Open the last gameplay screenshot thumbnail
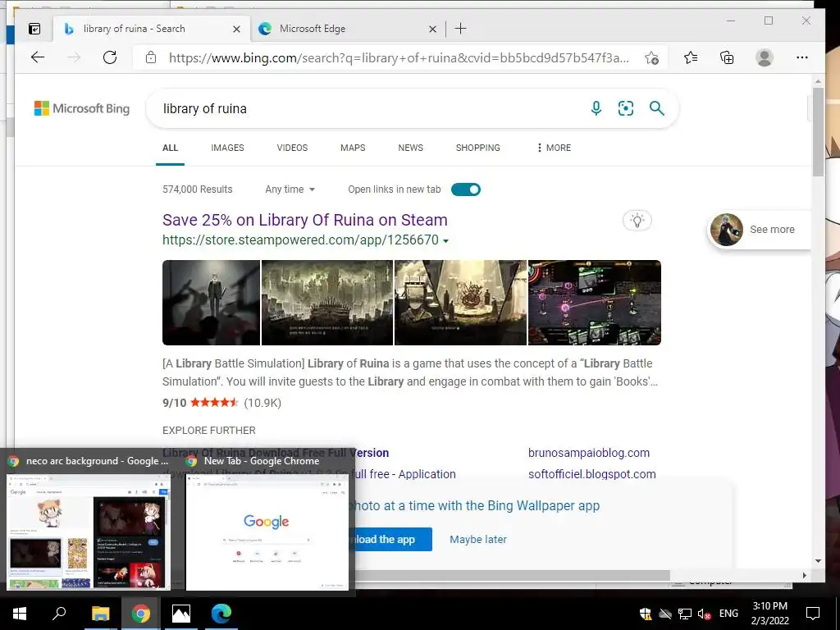 coord(595,303)
